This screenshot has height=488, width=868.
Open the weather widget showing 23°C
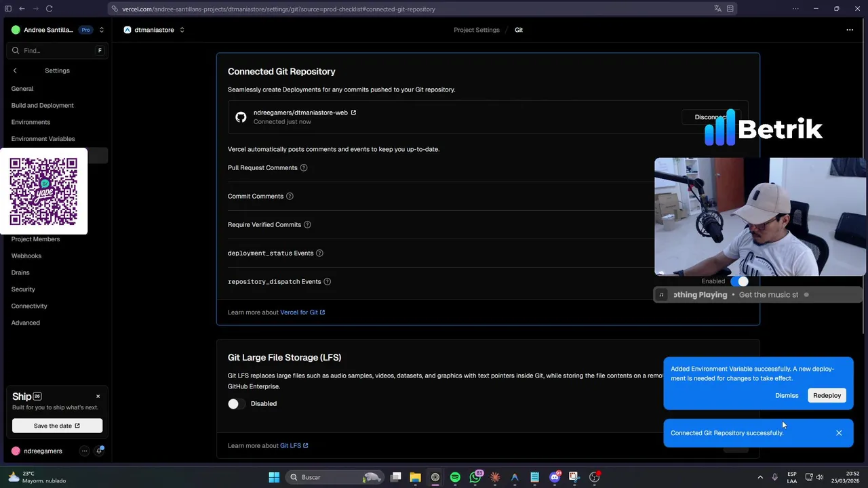[37, 477]
